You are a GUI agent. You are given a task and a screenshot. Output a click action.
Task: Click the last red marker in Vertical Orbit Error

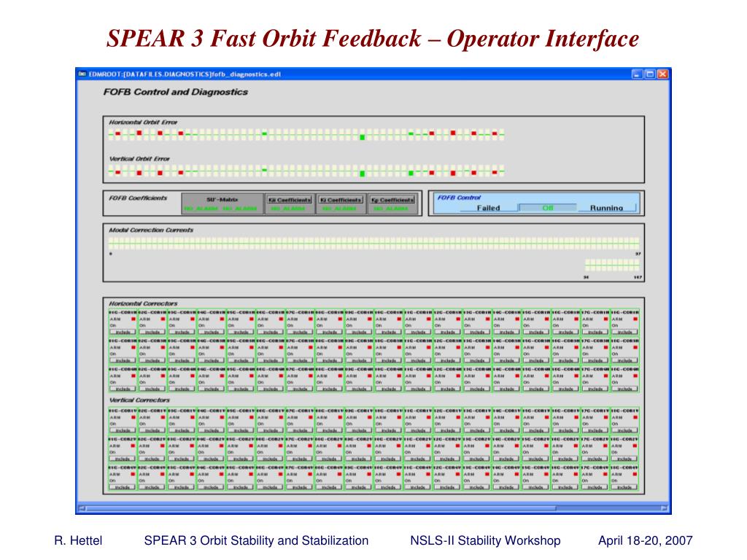495,171
